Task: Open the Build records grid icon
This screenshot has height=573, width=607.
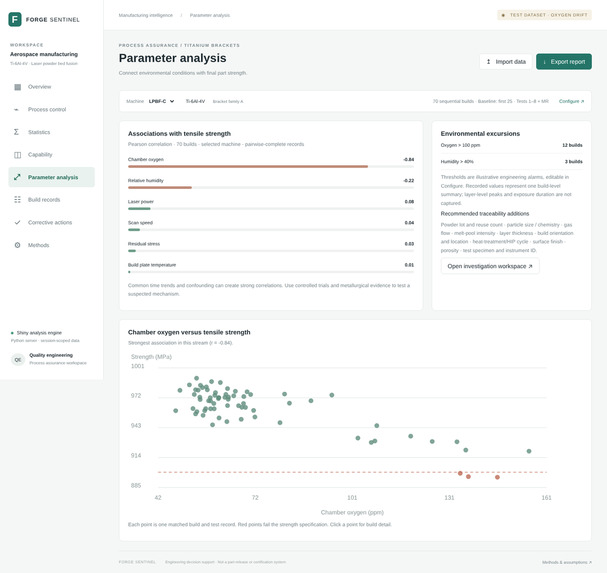Action: click(x=17, y=200)
